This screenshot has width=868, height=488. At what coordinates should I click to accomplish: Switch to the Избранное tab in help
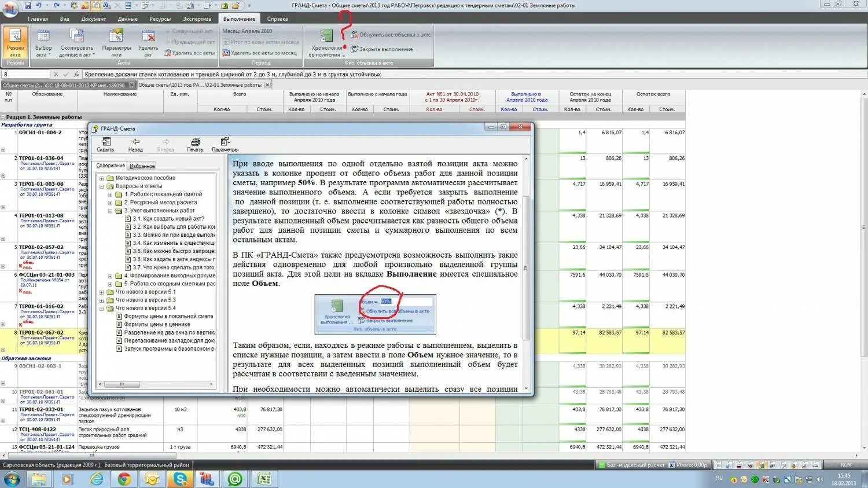(x=142, y=166)
